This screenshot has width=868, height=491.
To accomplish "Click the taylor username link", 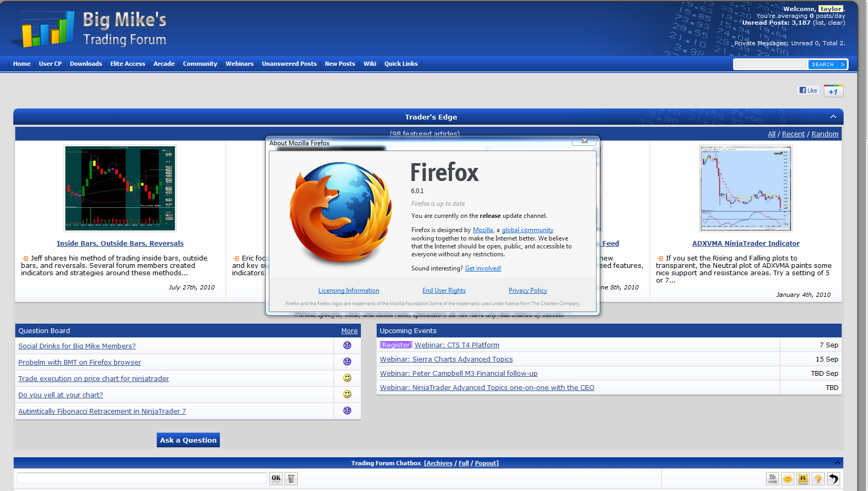I will point(831,9).
